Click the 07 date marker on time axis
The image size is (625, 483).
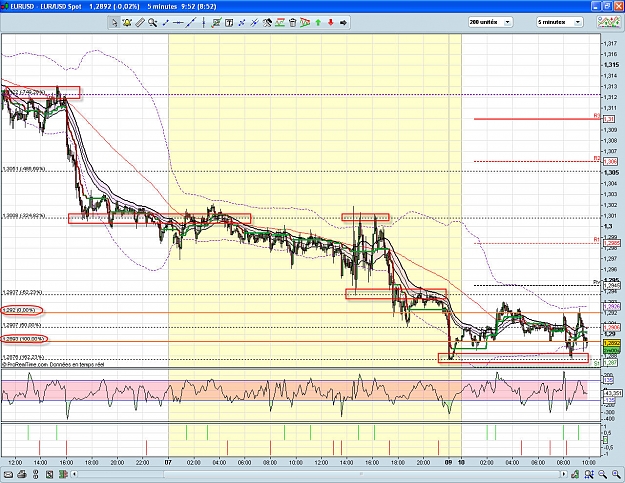click(168, 463)
